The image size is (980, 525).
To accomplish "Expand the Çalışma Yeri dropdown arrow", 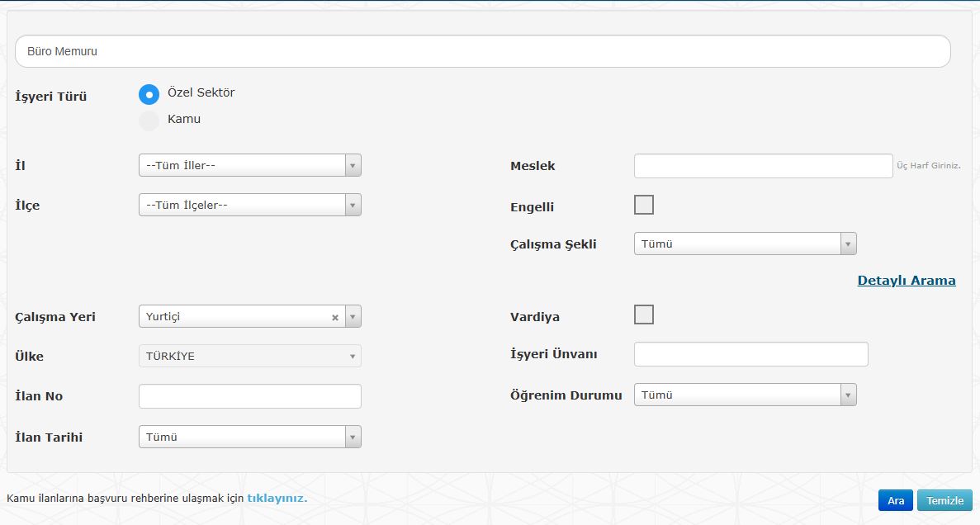I will click(353, 317).
